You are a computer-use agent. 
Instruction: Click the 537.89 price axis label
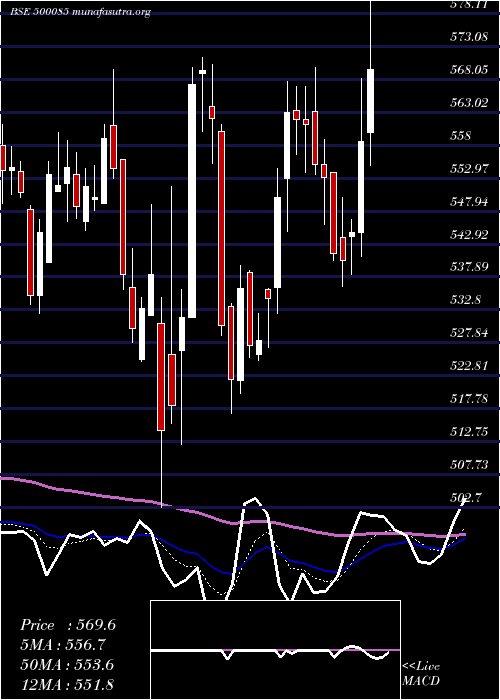469,268
